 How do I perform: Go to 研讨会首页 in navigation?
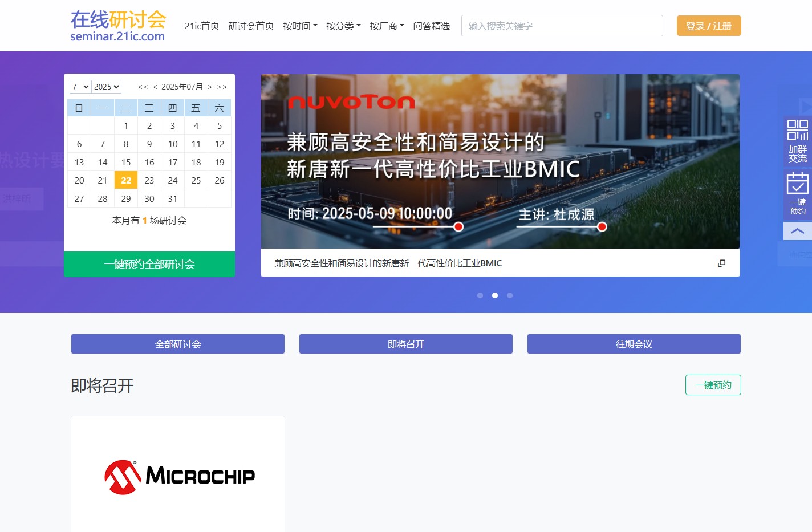pos(251,26)
